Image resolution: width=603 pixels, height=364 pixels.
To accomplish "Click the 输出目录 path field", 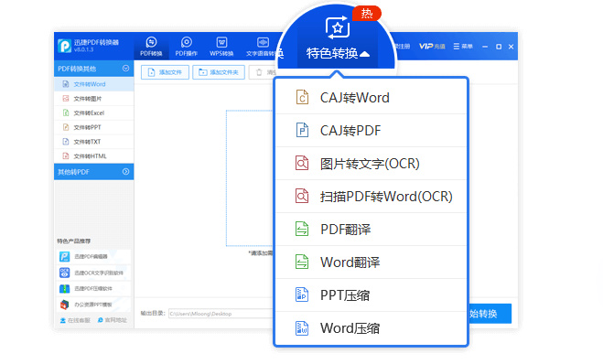I will pos(221,314).
